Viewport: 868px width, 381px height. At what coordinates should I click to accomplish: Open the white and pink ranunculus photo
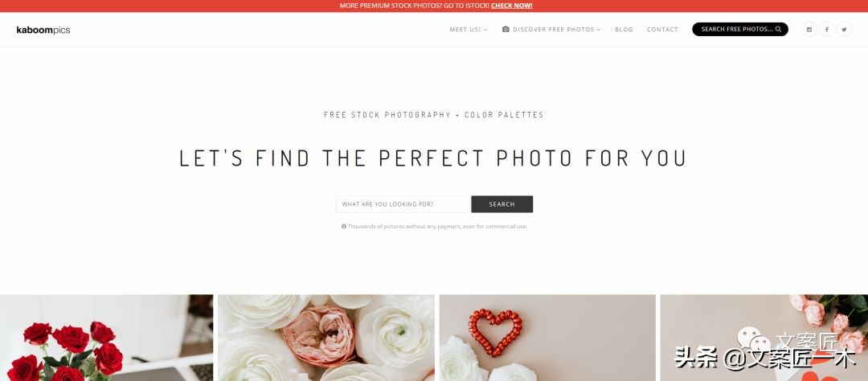pos(326,338)
